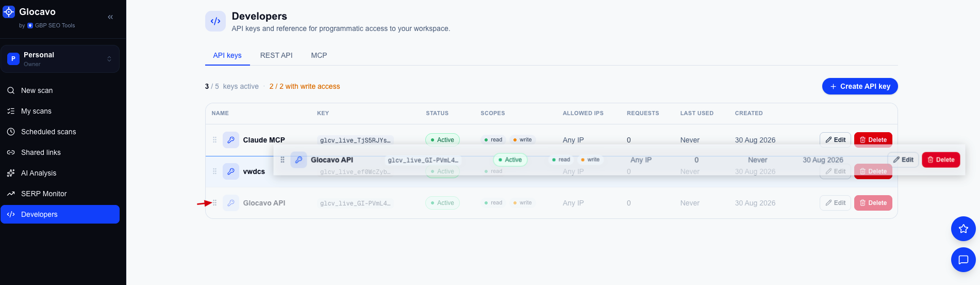
Task: Click Claude MCP's read scope badge
Action: [493, 140]
